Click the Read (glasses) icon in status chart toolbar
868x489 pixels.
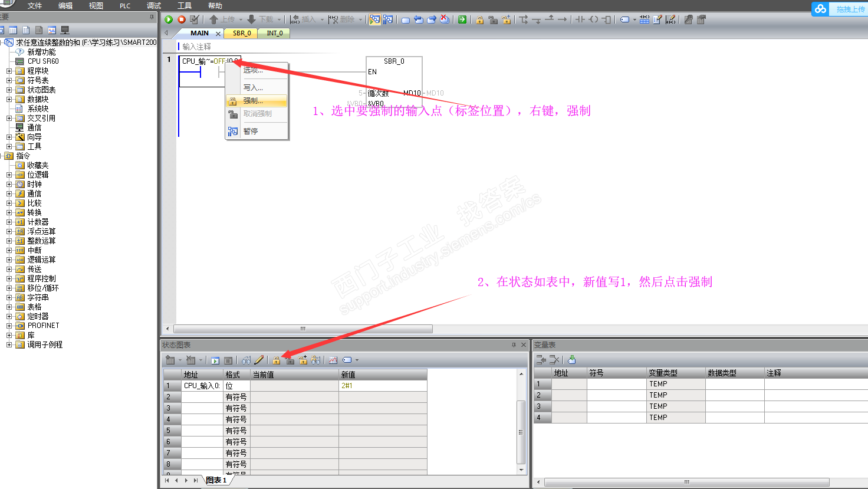click(x=246, y=360)
